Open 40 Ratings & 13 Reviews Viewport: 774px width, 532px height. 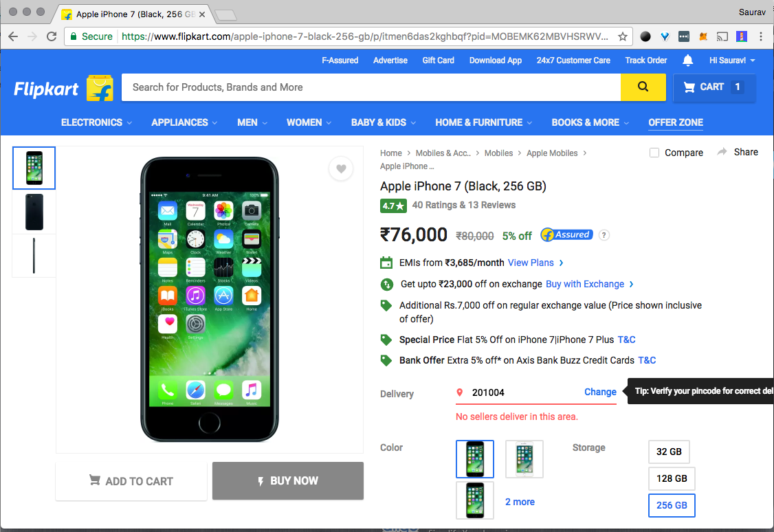pyautogui.click(x=463, y=205)
